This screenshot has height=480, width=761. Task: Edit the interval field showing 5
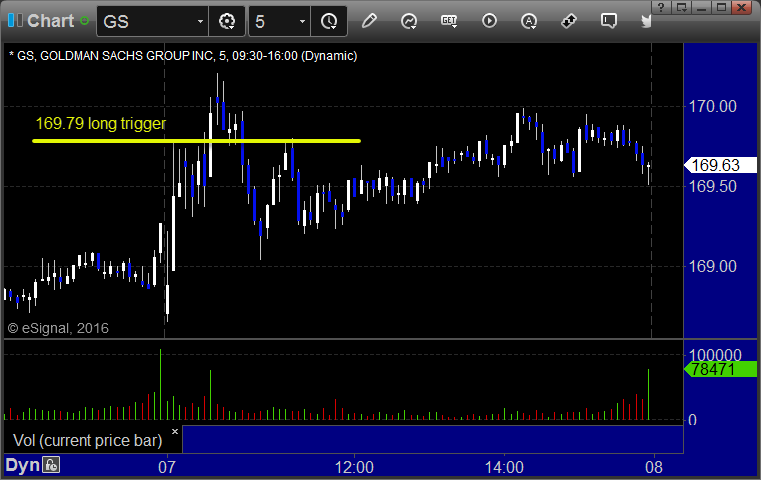(x=273, y=21)
